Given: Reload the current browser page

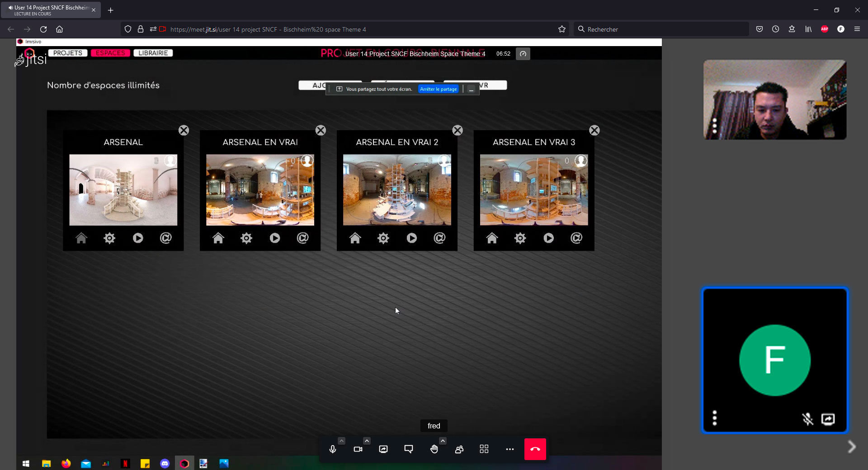Looking at the screenshot, I should point(43,29).
